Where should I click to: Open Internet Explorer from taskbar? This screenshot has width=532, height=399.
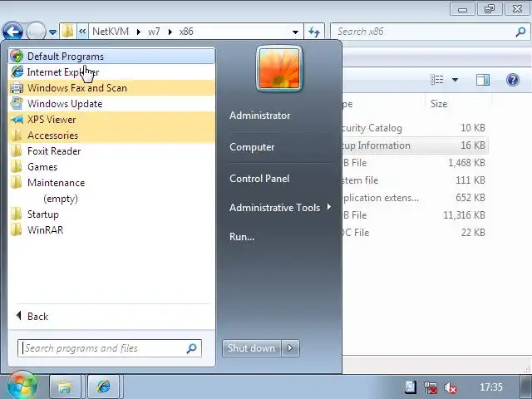point(103,387)
